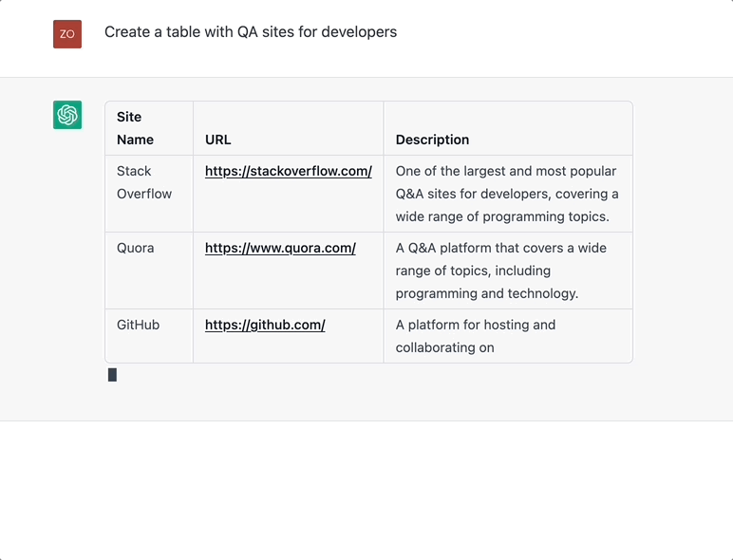Open the stackoverflow.com link
The image size is (733, 560).
click(x=288, y=172)
